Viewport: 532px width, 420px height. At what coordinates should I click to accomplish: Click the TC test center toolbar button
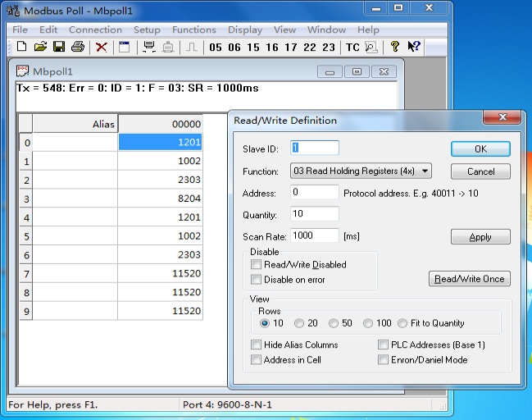352,48
